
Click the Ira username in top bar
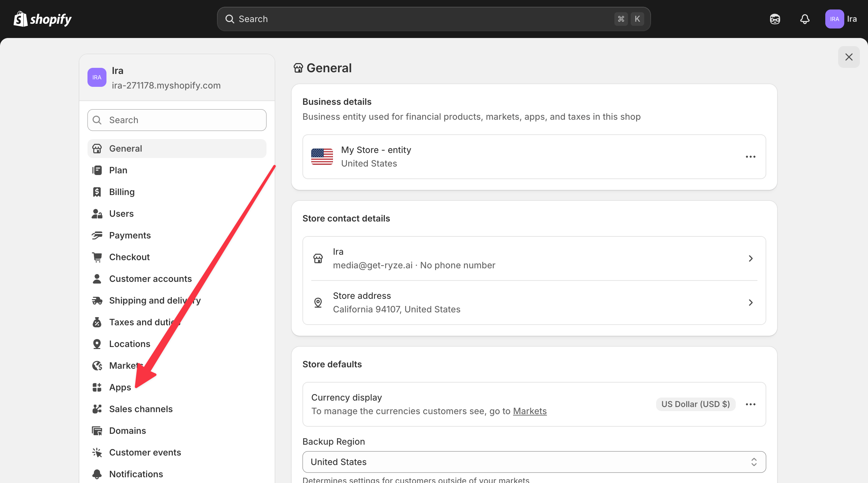pyautogui.click(x=852, y=19)
